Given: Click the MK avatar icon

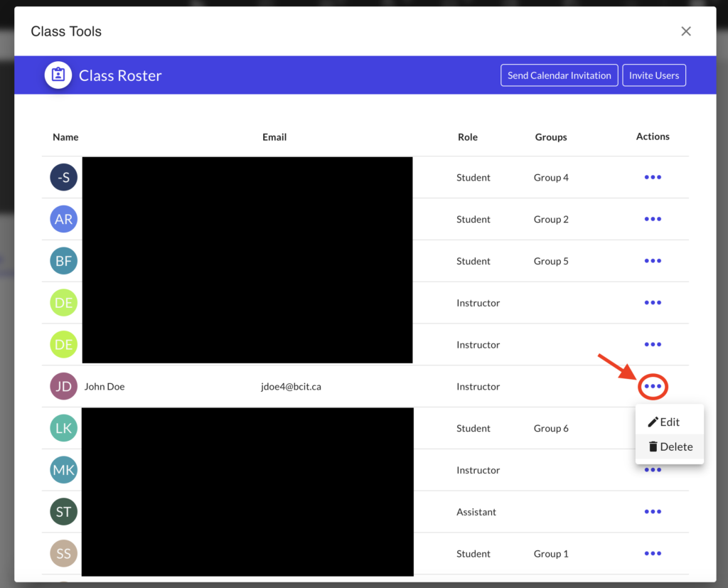Looking at the screenshot, I should pyautogui.click(x=63, y=470).
